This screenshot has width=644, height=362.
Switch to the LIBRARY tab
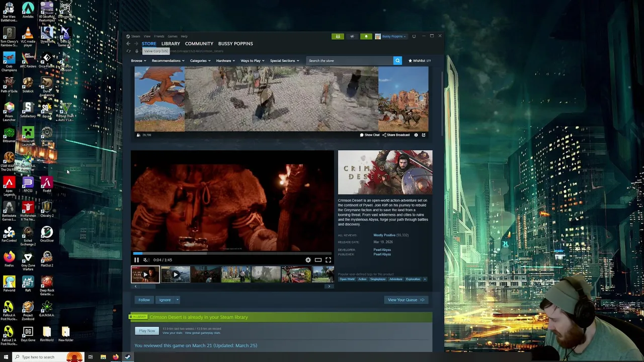[x=171, y=44]
